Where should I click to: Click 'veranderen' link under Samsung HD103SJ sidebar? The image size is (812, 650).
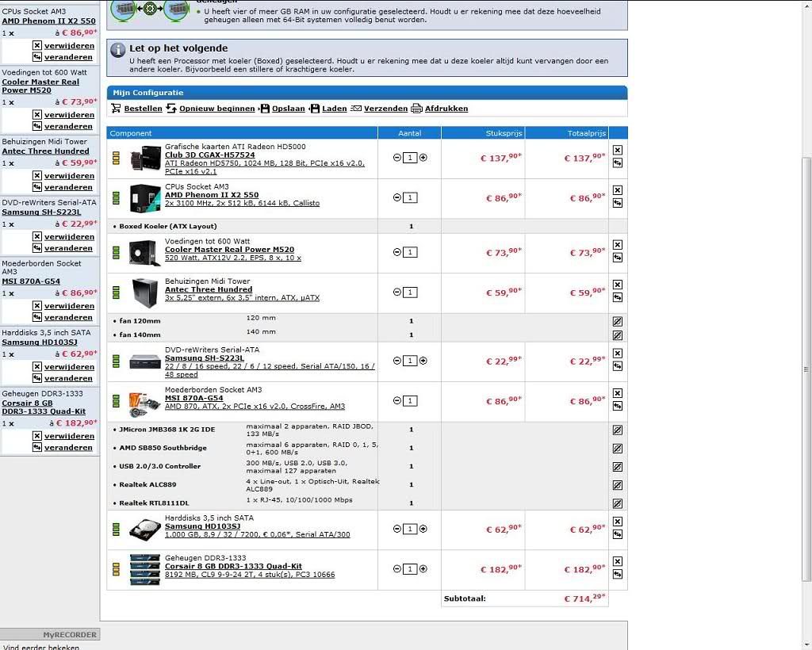(x=68, y=379)
